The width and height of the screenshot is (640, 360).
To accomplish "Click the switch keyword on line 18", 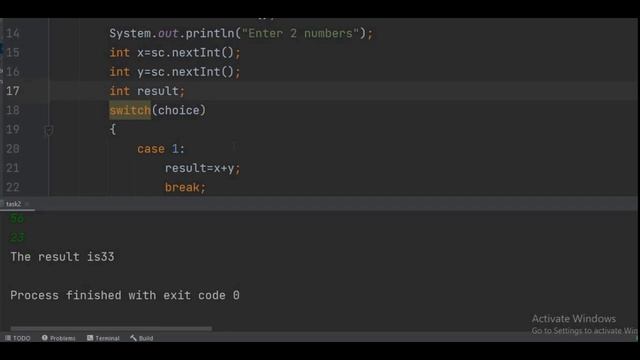I will tap(130, 110).
